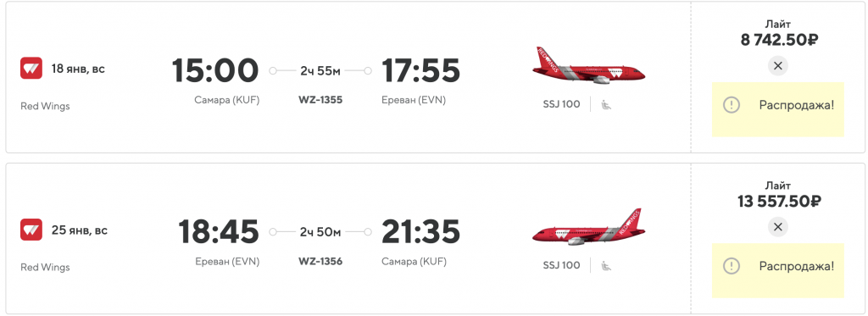Click the exclamation icon in the second Распродажа notice
This screenshot has height=316, width=868.
pyautogui.click(x=732, y=266)
